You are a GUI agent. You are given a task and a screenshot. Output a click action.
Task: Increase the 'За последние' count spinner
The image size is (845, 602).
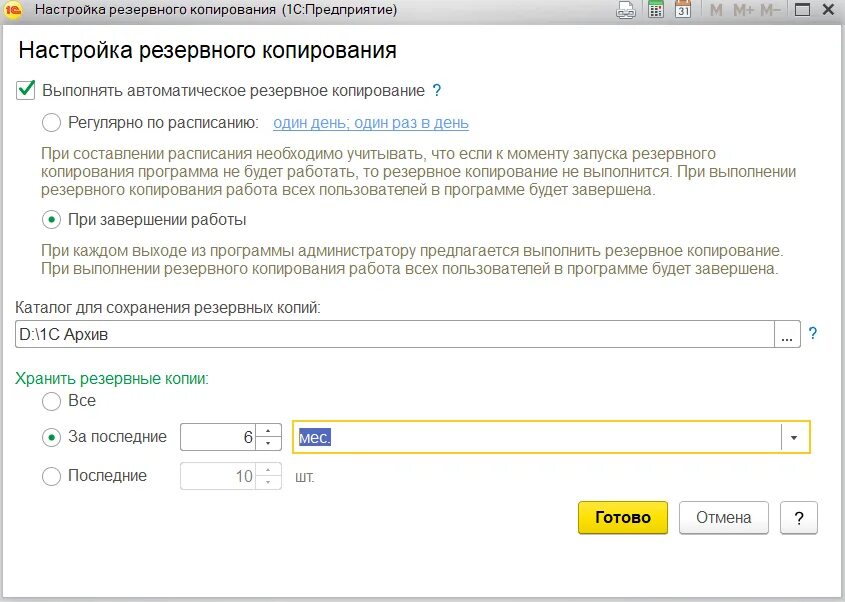point(268,431)
